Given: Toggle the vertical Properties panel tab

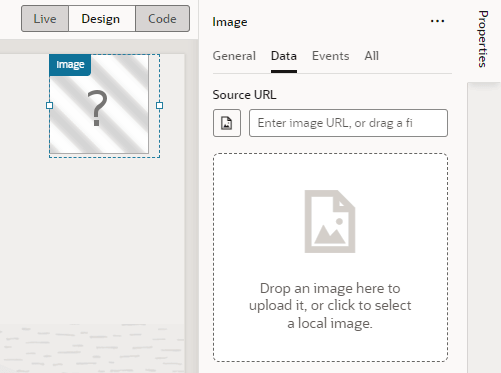Looking at the screenshot, I should click(x=483, y=39).
